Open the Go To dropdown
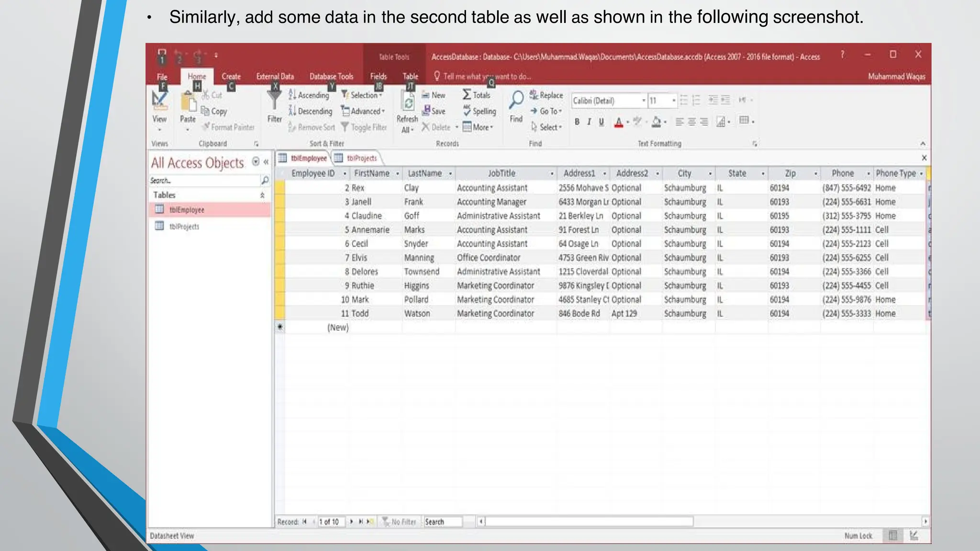Image resolution: width=980 pixels, height=551 pixels. point(546,111)
